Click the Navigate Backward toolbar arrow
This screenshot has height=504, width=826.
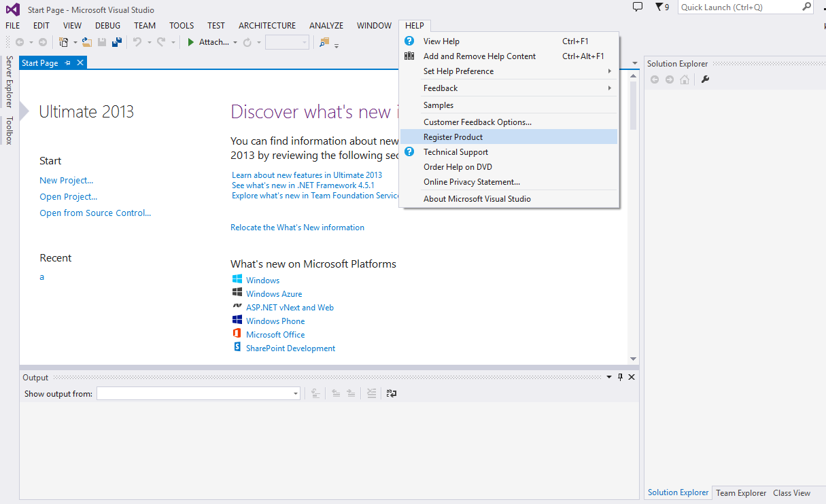20,42
